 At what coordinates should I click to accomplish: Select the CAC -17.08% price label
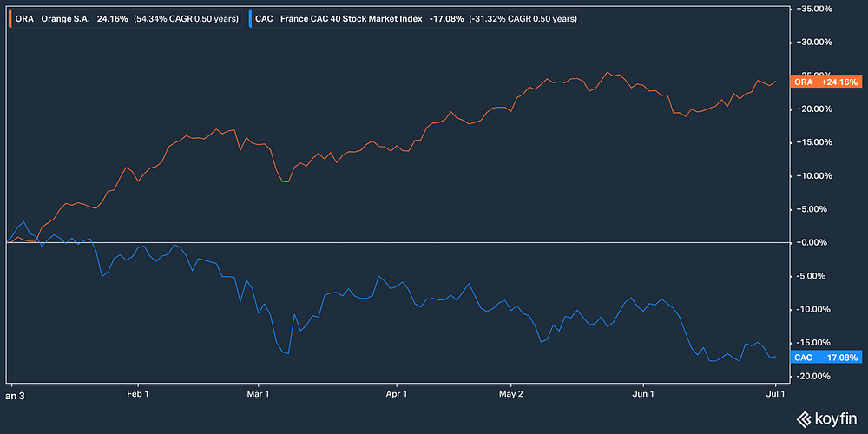click(x=827, y=358)
